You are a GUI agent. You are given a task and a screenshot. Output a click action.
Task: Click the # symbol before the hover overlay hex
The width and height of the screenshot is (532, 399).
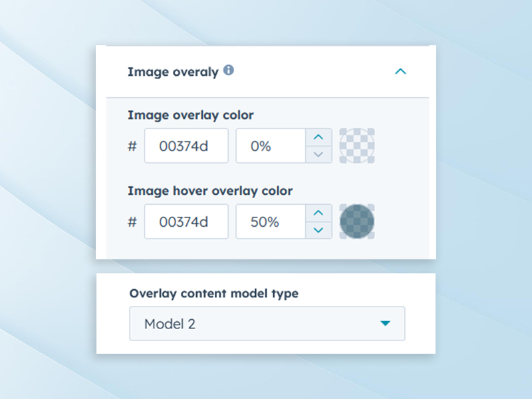point(132,221)
